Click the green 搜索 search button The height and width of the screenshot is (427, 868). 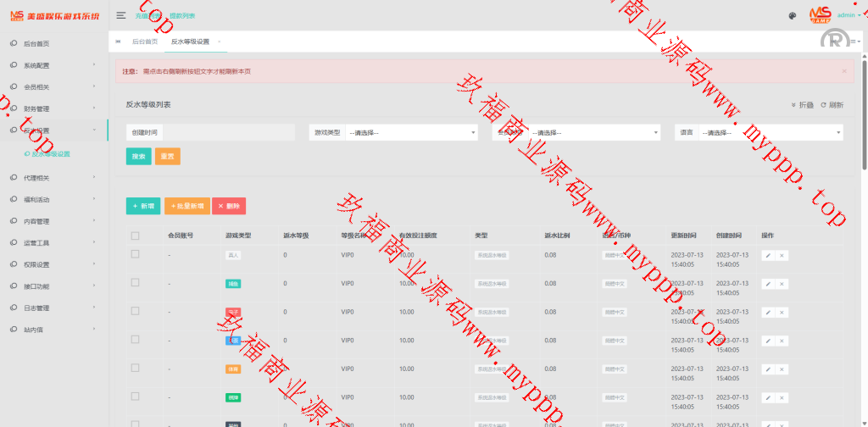click(x=138, y=157)
